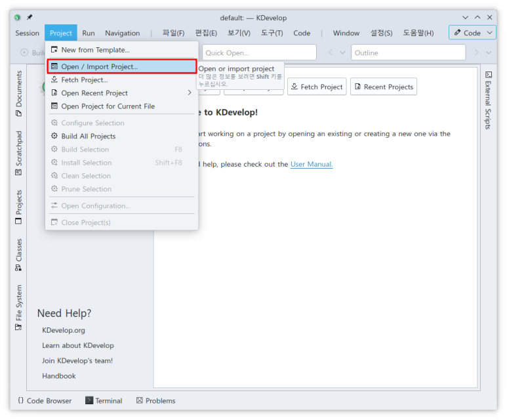Click the Projects sidebar icon
The image size is (507, 420).
[19, 221]
